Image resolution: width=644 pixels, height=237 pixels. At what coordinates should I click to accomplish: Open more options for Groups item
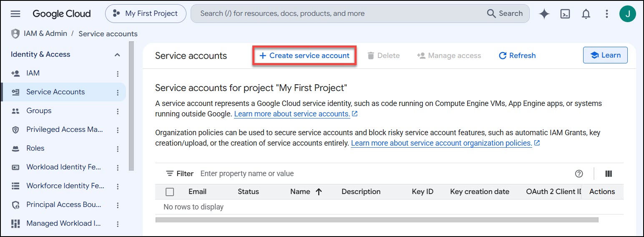(118, 111)
